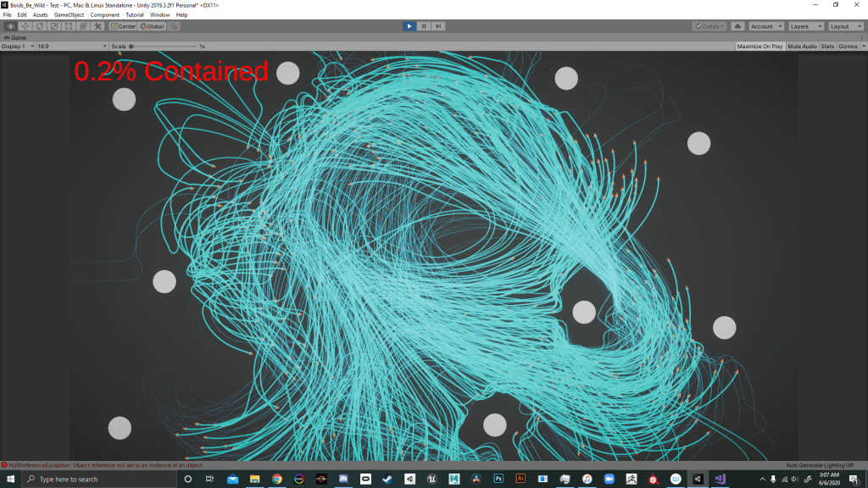Select the Move tool in toolbar
The image size is (868, 488).
25,26
